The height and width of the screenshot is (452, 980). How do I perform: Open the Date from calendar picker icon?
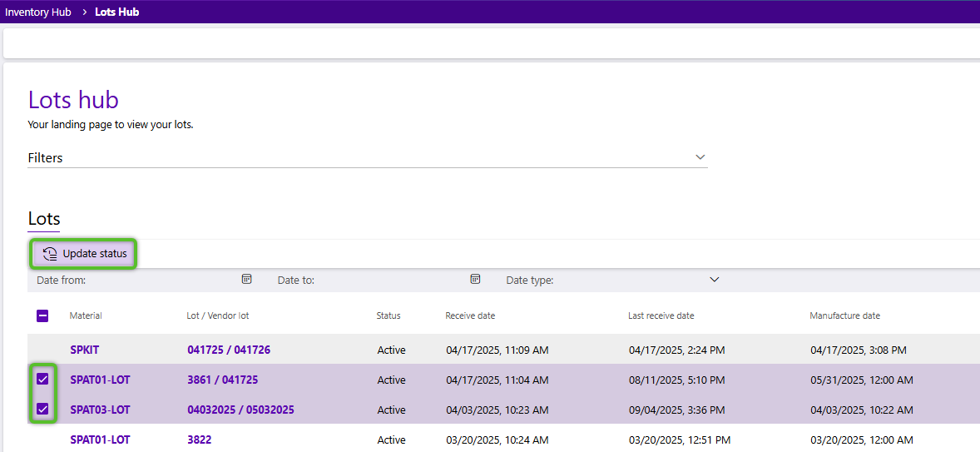247,280
